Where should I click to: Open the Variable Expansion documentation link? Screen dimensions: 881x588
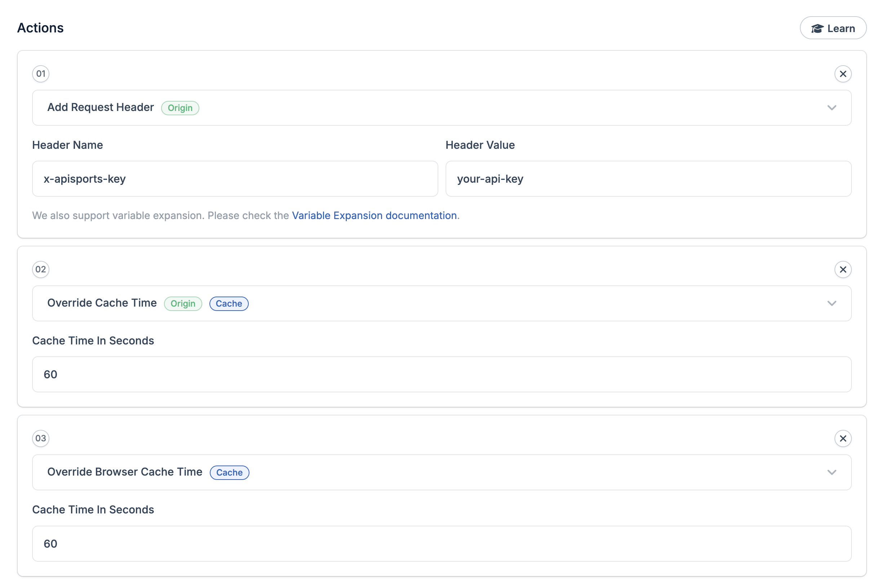click(x=374, y=215)
